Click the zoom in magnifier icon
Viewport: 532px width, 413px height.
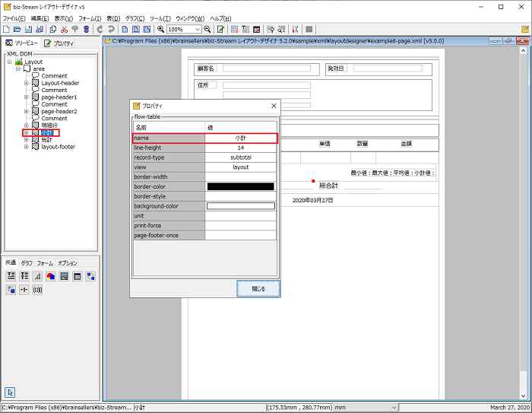pyautogui.click(x=160, y=29)
